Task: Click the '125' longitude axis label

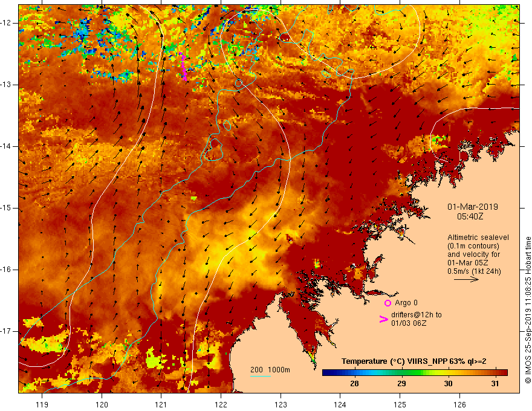Action: point(400,404)
